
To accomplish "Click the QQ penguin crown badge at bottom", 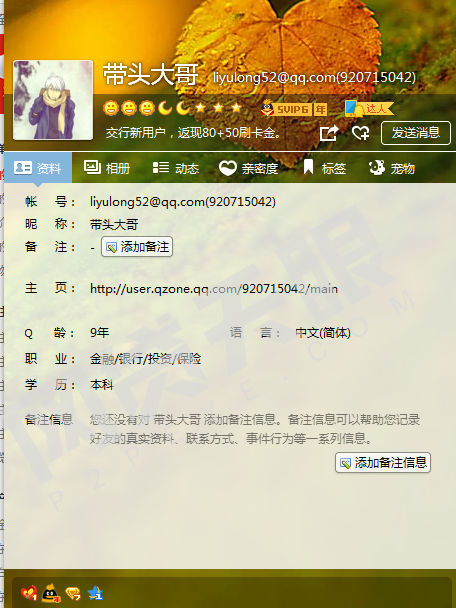I will point(51,593).
